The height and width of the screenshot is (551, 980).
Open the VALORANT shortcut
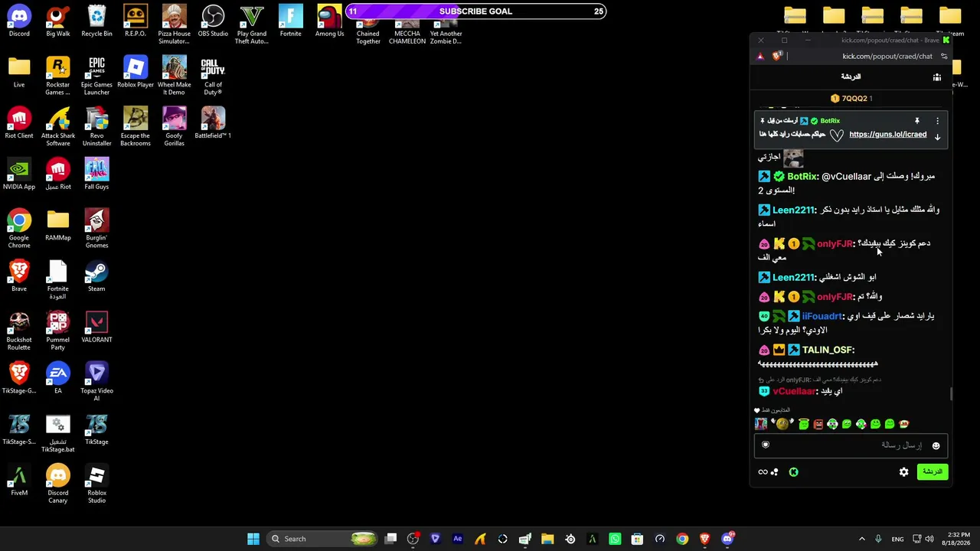tap(96, 328)
